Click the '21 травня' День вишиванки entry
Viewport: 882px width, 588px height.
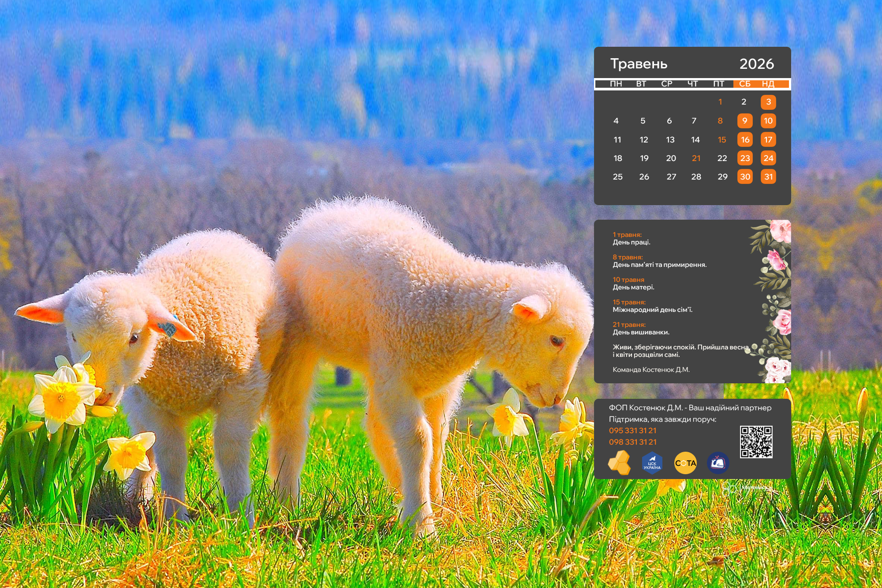click(640, 328)
